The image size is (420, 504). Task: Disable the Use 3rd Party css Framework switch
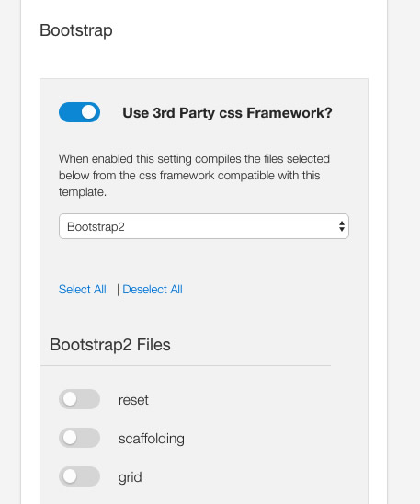tap(79, 112)
